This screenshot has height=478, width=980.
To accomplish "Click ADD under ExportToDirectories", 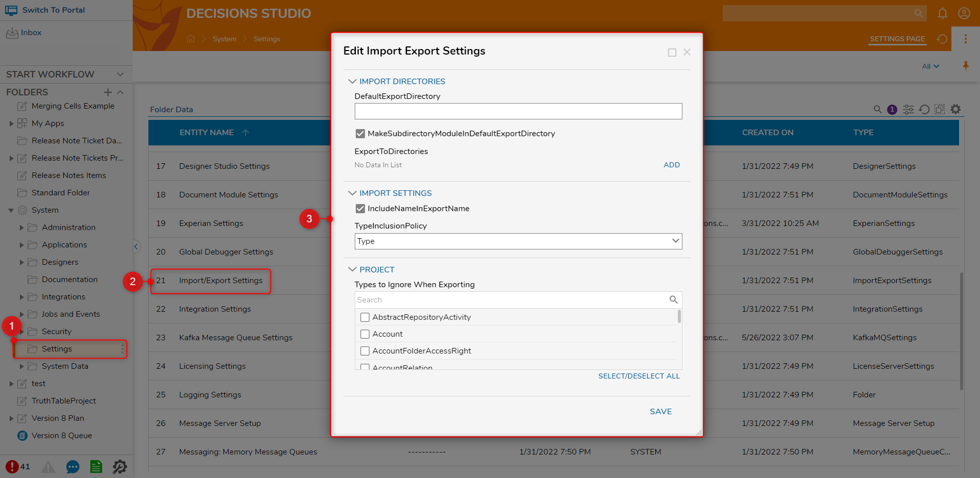I will 672,165.
